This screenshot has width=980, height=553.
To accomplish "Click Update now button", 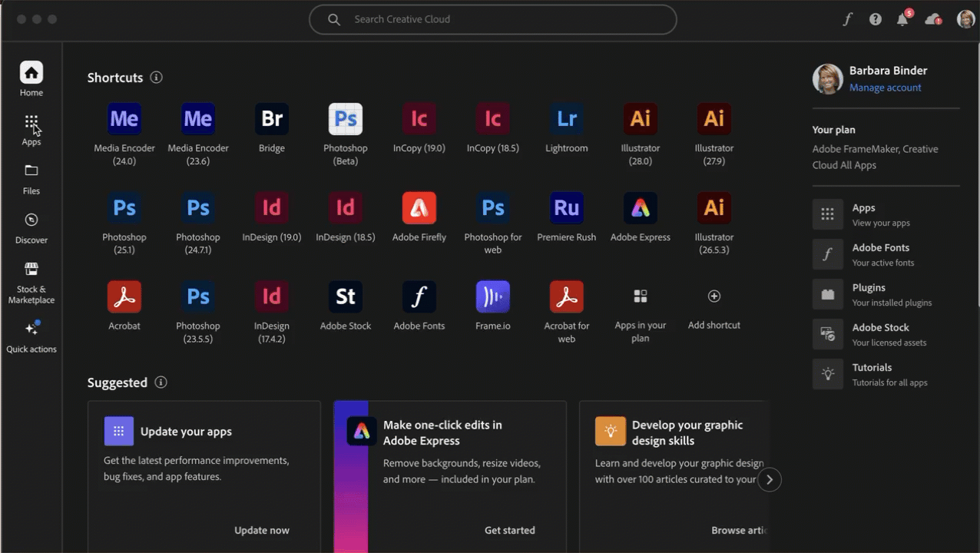I will point(262,530).
